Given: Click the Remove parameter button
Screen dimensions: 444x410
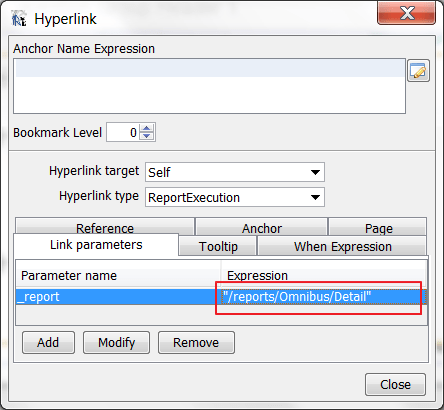Looking at the screenshot, I should [196, 342].
